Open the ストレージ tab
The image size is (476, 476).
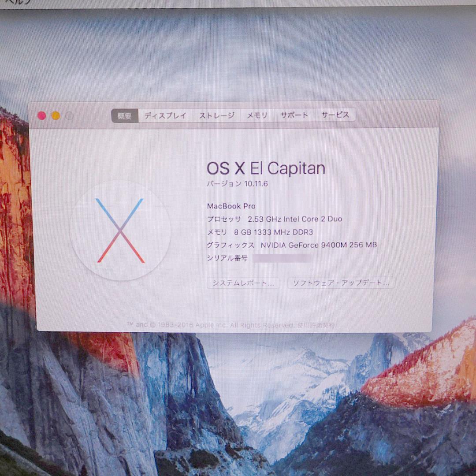point(217,115)
